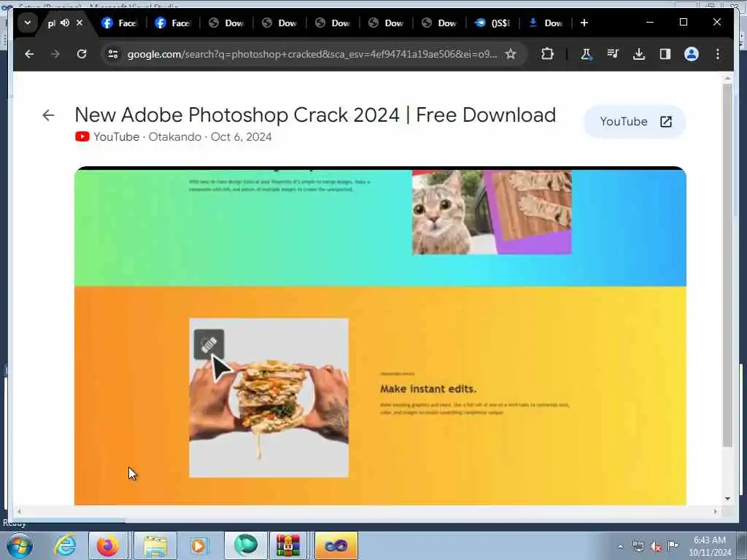Click the google.com address bar URL
This screenshot has height=560, width=747.
pyautogui.click(x=312, y=54)
